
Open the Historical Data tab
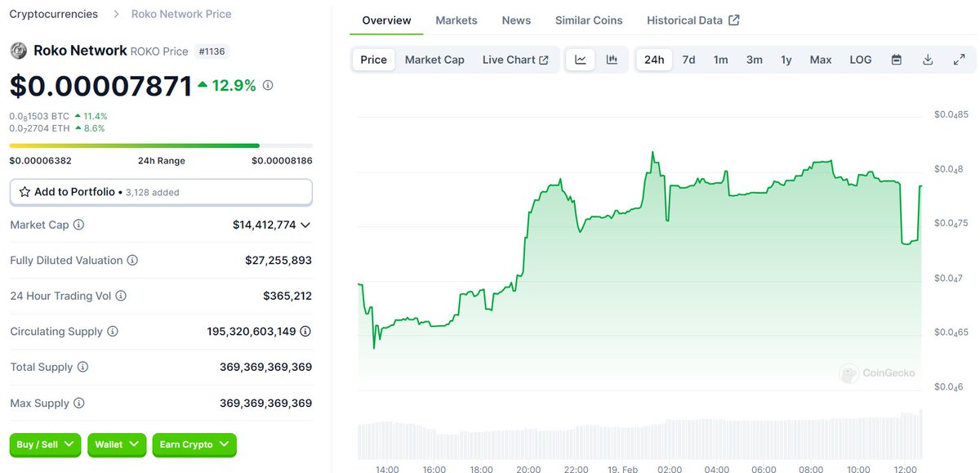click(x=693, y=20)
